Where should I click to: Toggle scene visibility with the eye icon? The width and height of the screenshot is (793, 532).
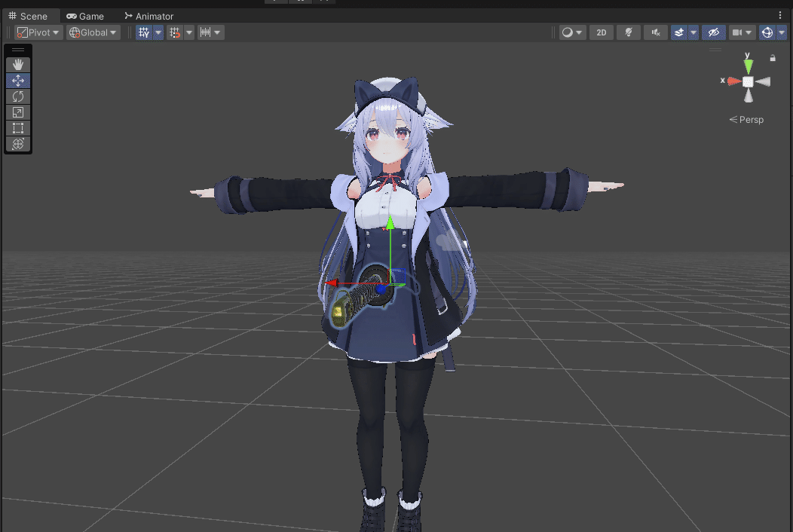point(713,32)
